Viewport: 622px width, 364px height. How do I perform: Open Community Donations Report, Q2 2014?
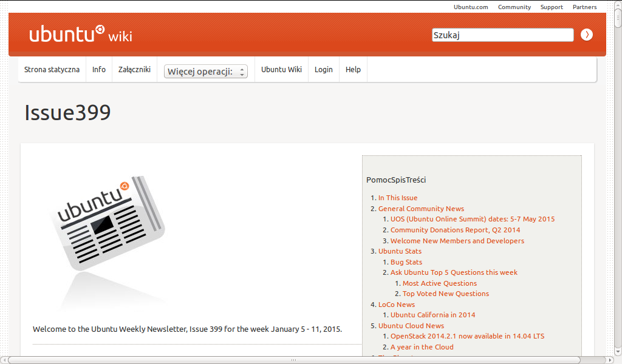(x=455, y=230)
